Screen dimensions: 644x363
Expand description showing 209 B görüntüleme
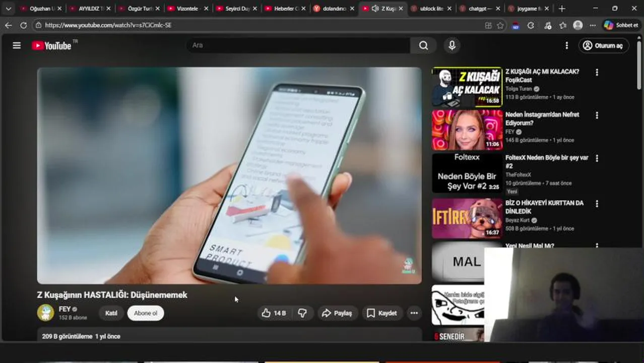click(x=229, y=336)
